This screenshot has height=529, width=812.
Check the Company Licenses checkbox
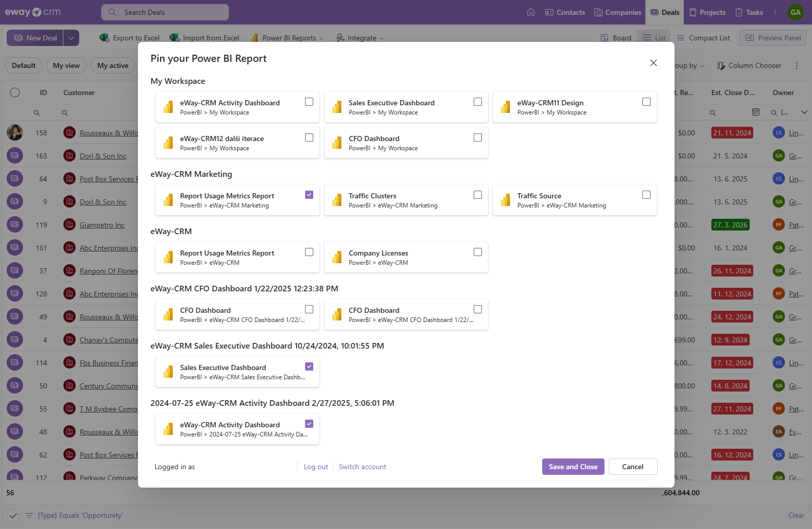point(478,252)
